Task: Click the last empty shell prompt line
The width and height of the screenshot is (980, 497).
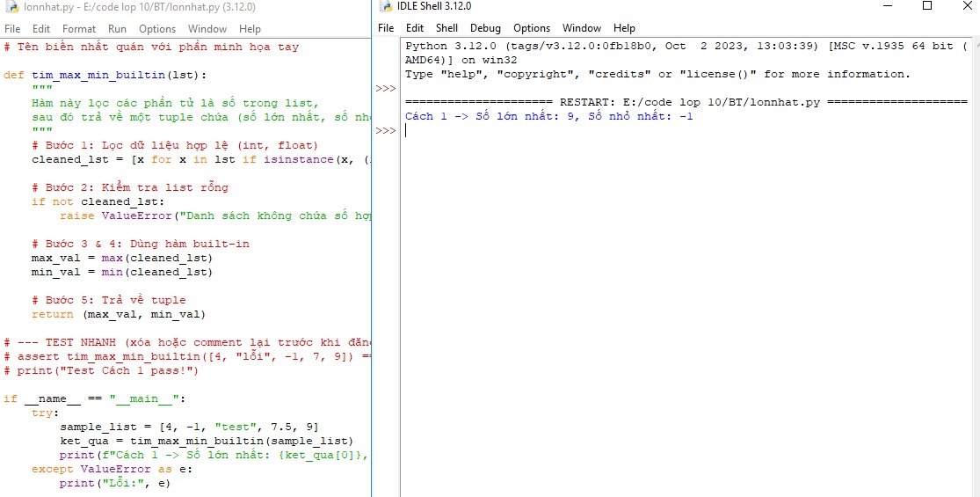Action: coord(687,131)
